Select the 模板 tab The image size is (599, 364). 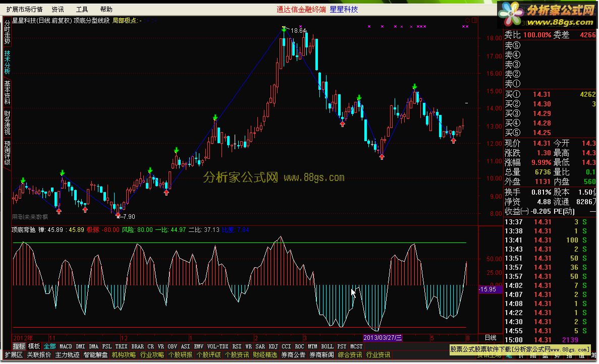point(34,346)
